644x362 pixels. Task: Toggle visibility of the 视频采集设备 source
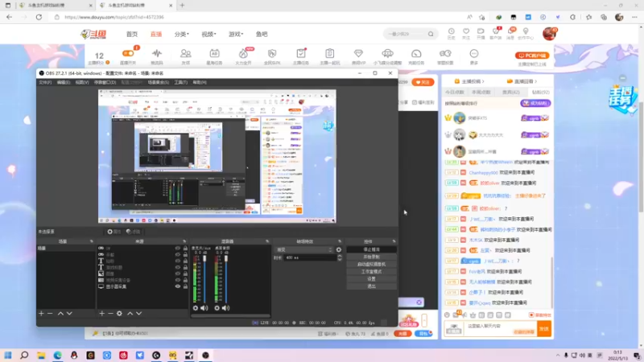point(178,280)
